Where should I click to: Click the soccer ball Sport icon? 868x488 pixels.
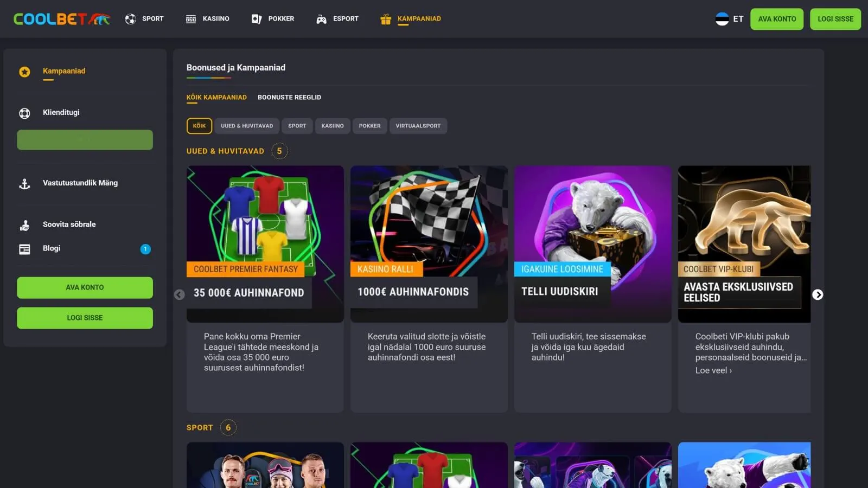pyautogui.click(x=130, y=19)
